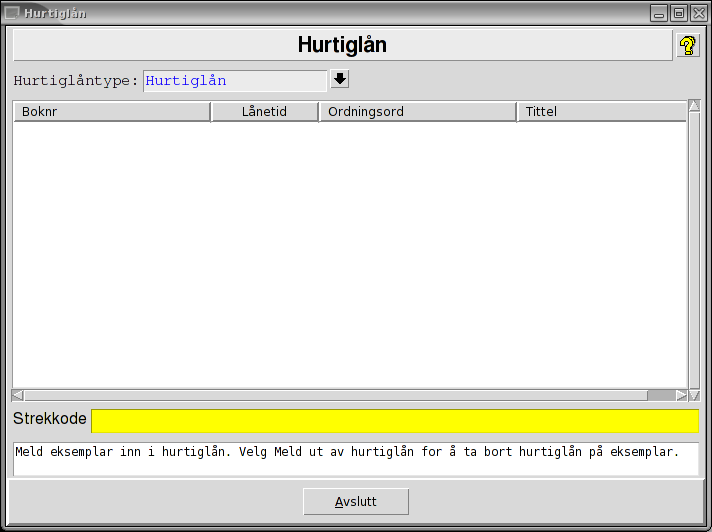Click the table's vertical scrollbar up arrow
The image size is (712, 532).
tap(694, 106)
